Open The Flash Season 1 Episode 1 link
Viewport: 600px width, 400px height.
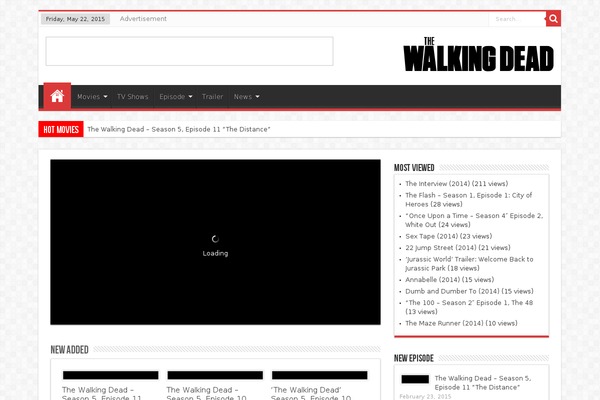pyautogui.click(x=468, y=200)
